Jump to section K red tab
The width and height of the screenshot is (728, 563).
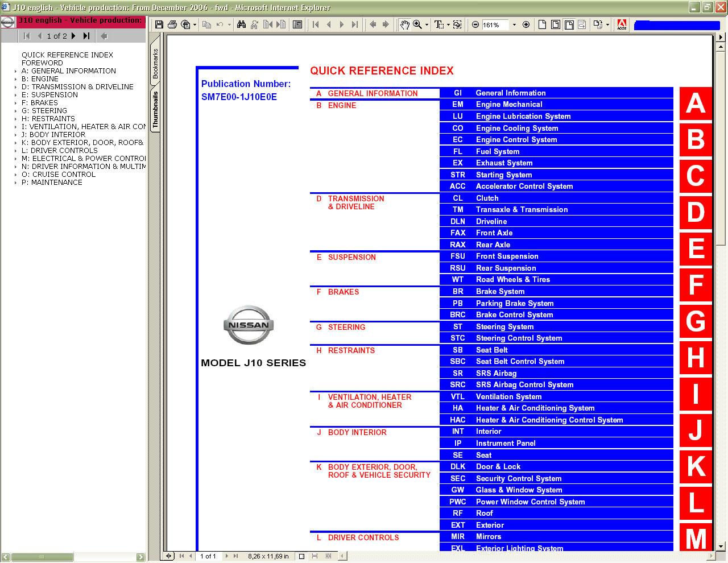coord(696,466)
